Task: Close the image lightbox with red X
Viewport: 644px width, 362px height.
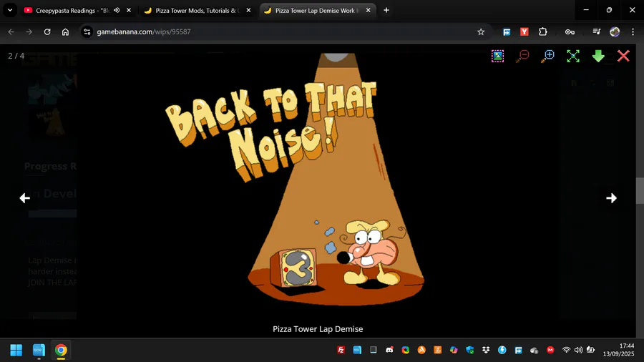Action: pos(623,56)
